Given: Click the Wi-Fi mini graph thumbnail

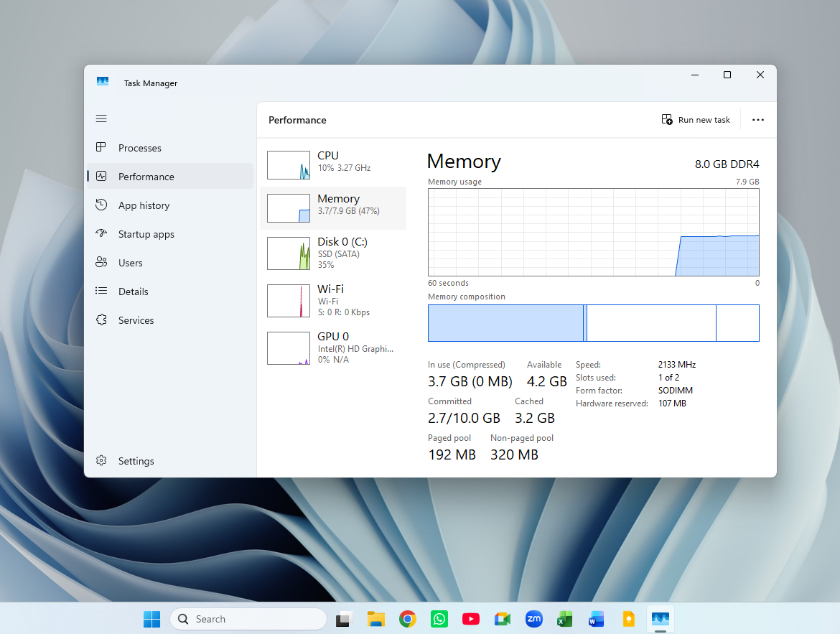Looking at the screenshot, I should 288,301.
